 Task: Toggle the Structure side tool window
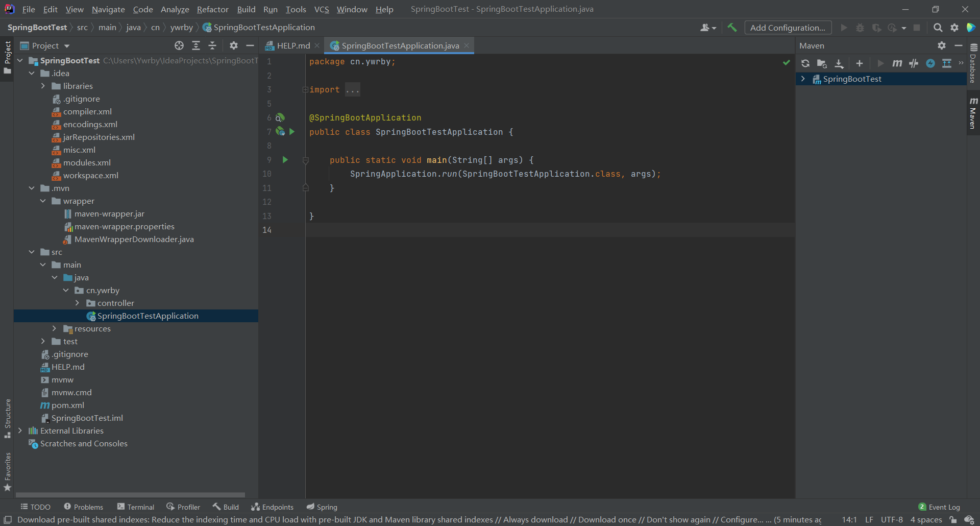(7, 418)
